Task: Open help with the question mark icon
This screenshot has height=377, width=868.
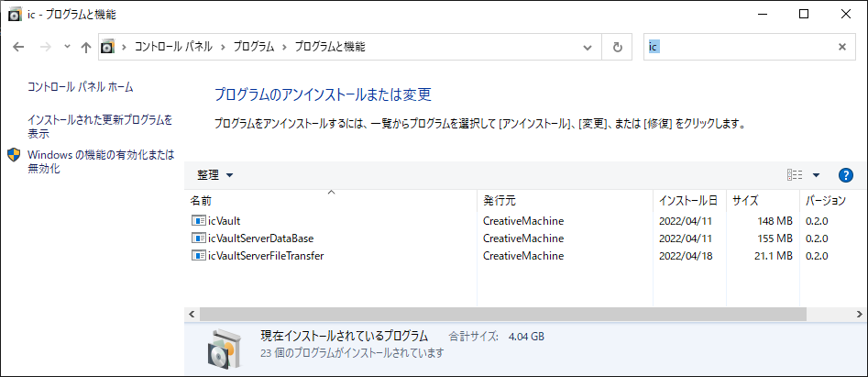Action: tap(845, 175)
